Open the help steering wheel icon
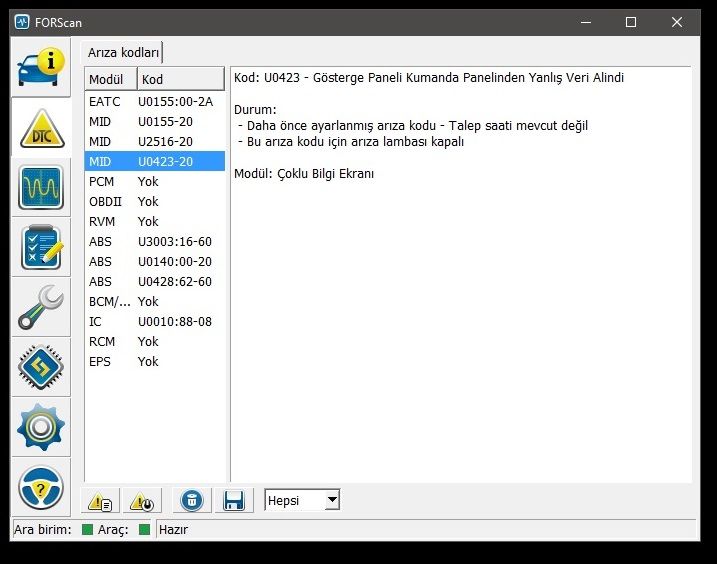 [41, 487]
